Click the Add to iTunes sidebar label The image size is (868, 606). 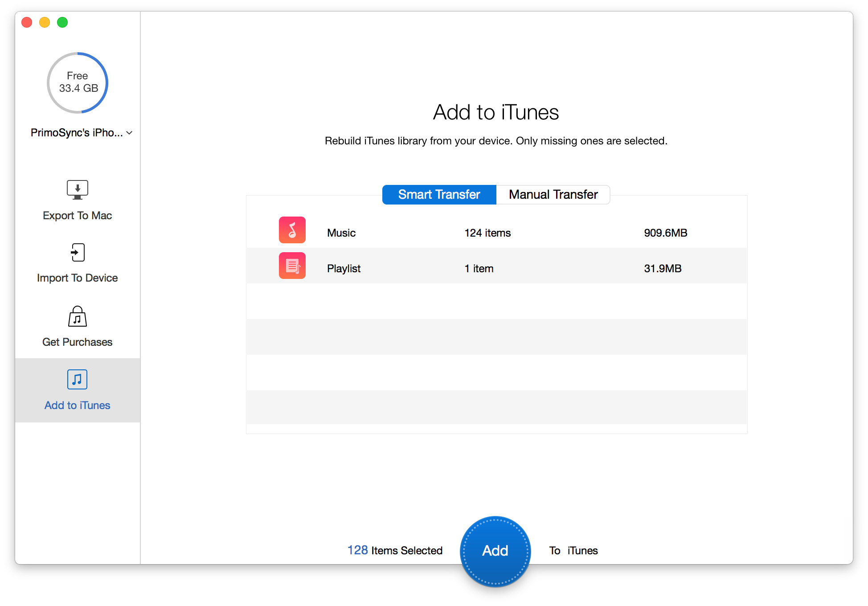pos(78,405)
